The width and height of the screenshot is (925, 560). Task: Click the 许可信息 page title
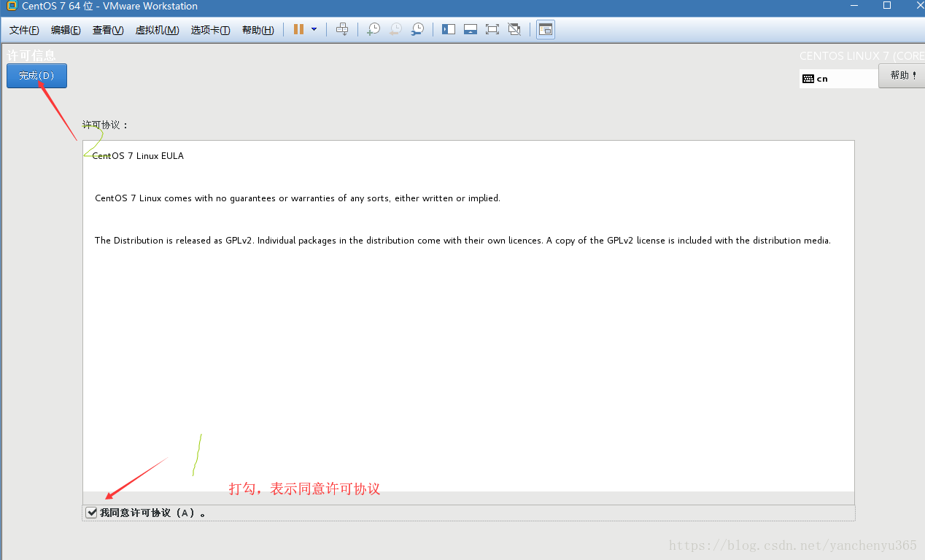(31, 55)
